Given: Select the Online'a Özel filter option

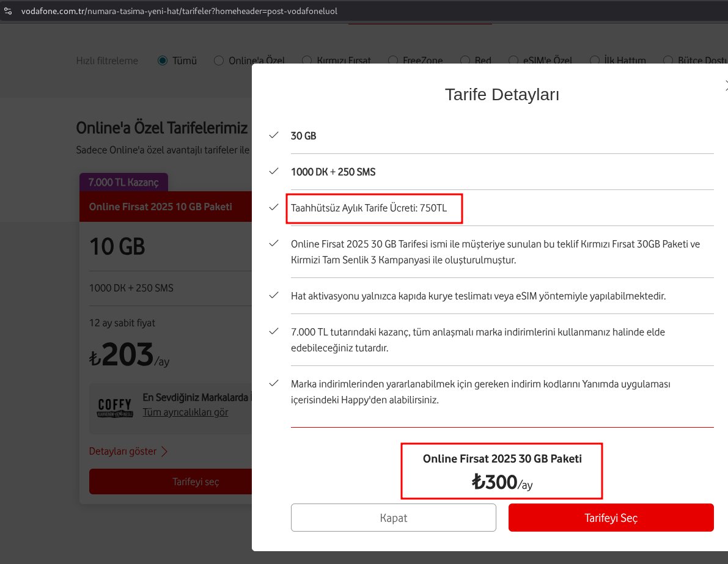Looking at the screenshot, I should point(219,60).
